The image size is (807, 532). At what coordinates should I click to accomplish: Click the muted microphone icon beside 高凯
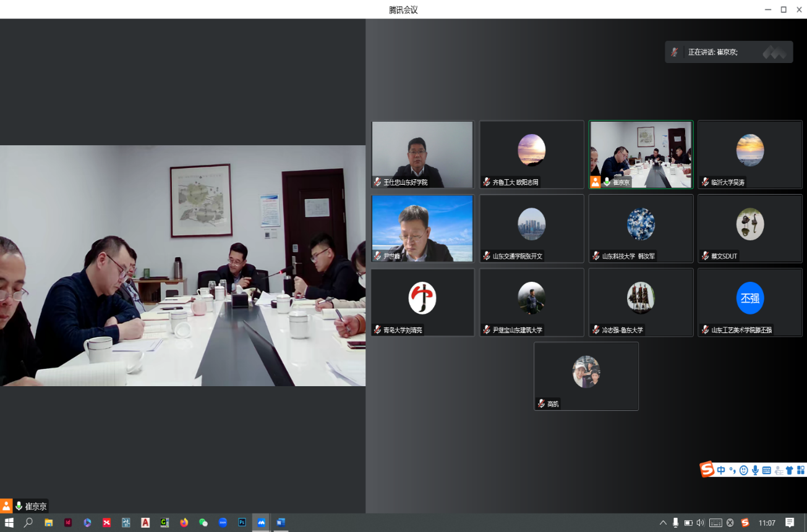[541, 403]
